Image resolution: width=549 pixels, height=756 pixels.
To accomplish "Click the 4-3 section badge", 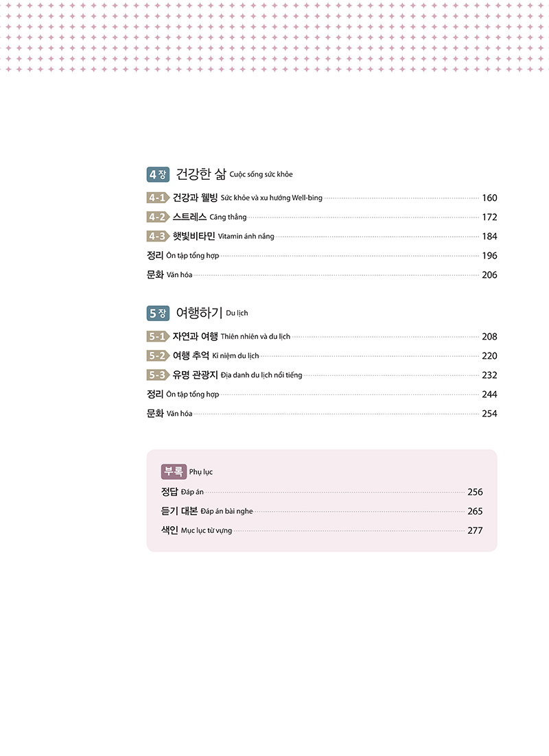I will (158, 236).
